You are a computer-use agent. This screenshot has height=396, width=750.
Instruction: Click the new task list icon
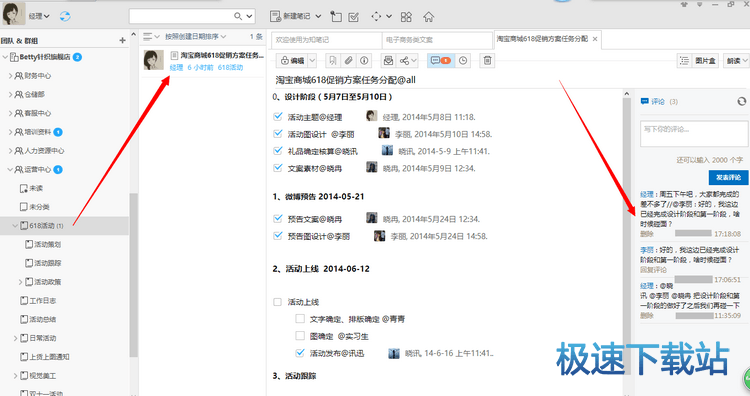pos(353,17)
